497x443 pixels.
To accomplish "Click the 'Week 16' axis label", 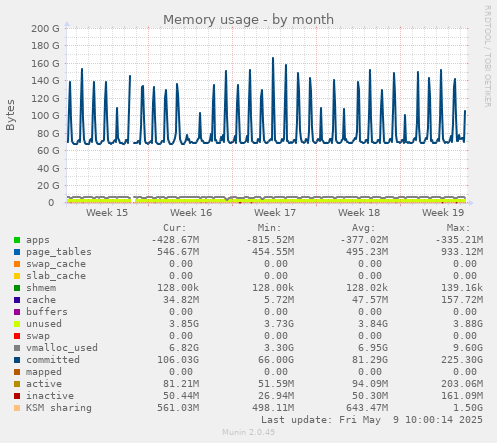I will [191, 213].
